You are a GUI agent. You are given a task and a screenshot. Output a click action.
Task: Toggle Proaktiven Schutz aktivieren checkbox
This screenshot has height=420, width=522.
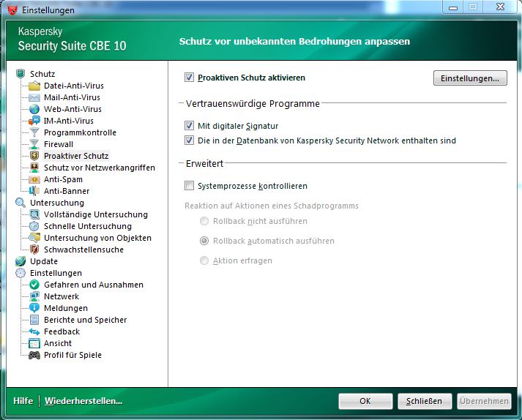(x=189, y=78)
